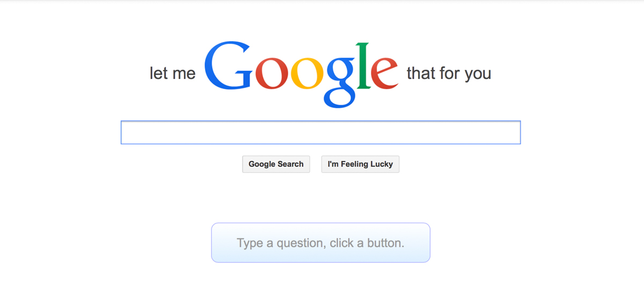Image resolution: width=644 pixels, height=291 pixels.
Task: Click the word 'Lucky' on the button
Action: pyautogui.click(x=381, y=164)
